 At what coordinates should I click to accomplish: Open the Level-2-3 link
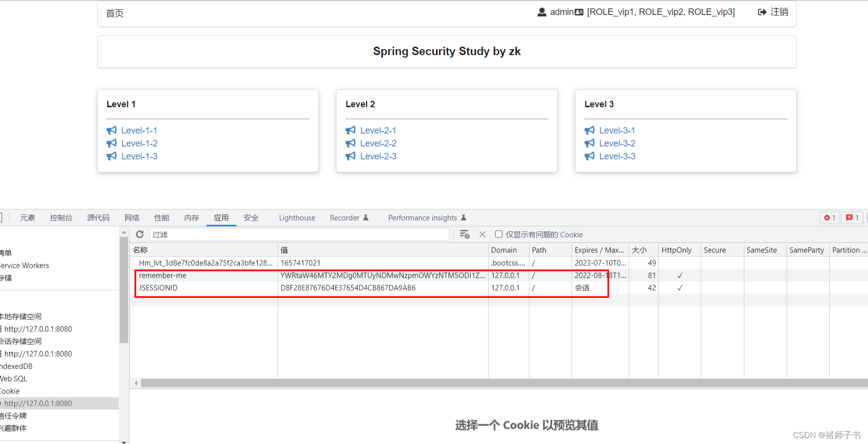378,156
